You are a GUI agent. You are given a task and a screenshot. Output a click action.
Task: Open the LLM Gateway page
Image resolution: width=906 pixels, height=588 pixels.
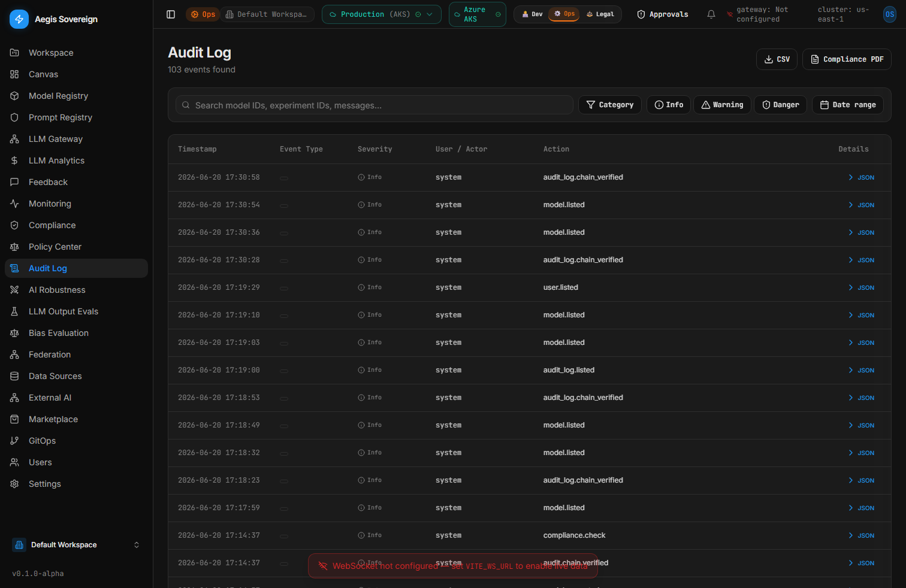76,139
